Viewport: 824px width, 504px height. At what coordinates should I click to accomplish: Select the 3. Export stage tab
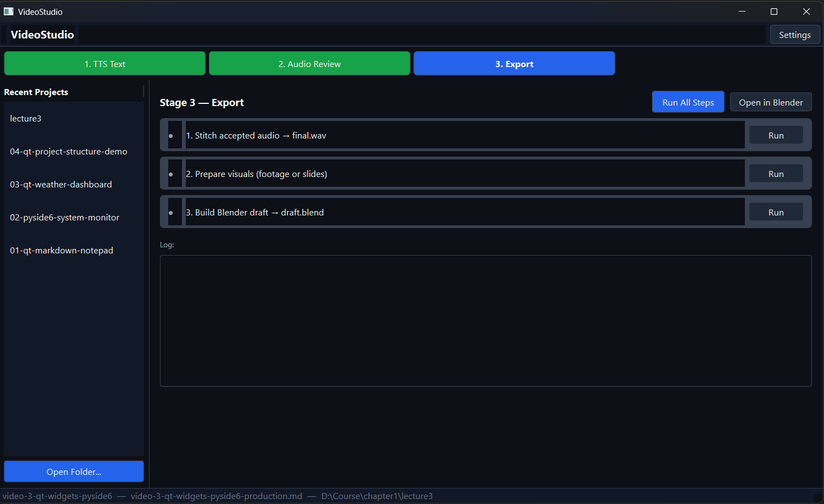tap(514, 63)
